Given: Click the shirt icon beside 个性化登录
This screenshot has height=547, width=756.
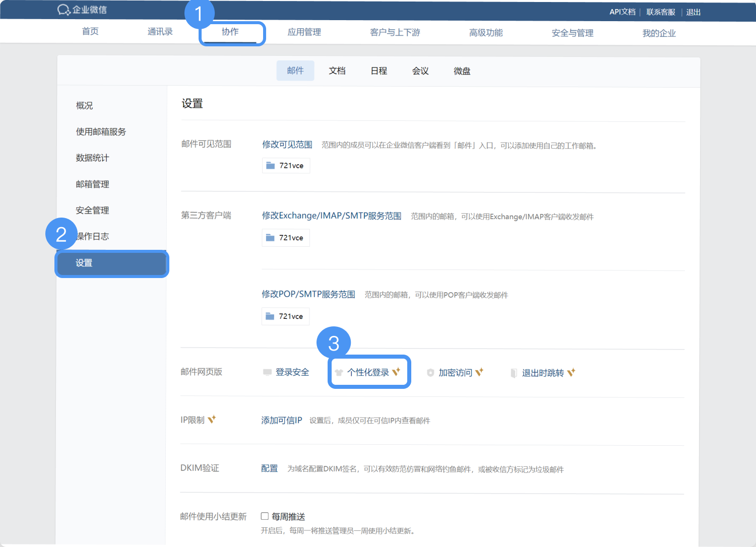Looking at the screenshot, I should [339, 373].
